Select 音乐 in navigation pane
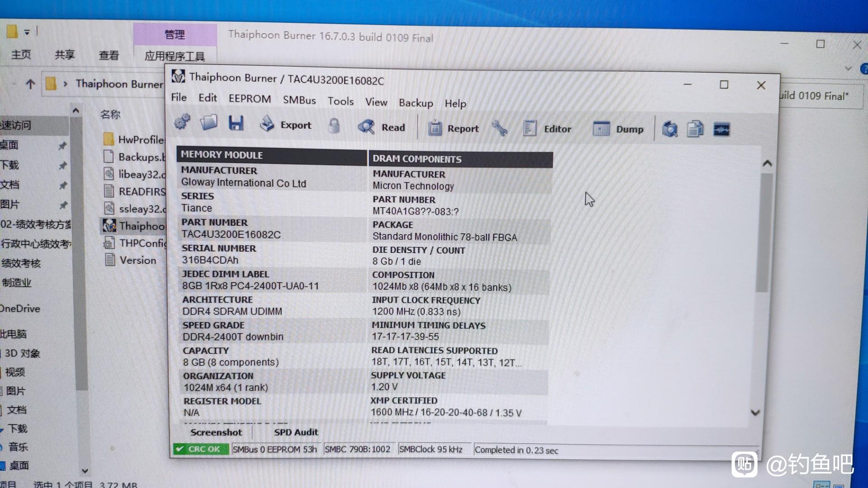The image size is (868, 488). [18, 447]
